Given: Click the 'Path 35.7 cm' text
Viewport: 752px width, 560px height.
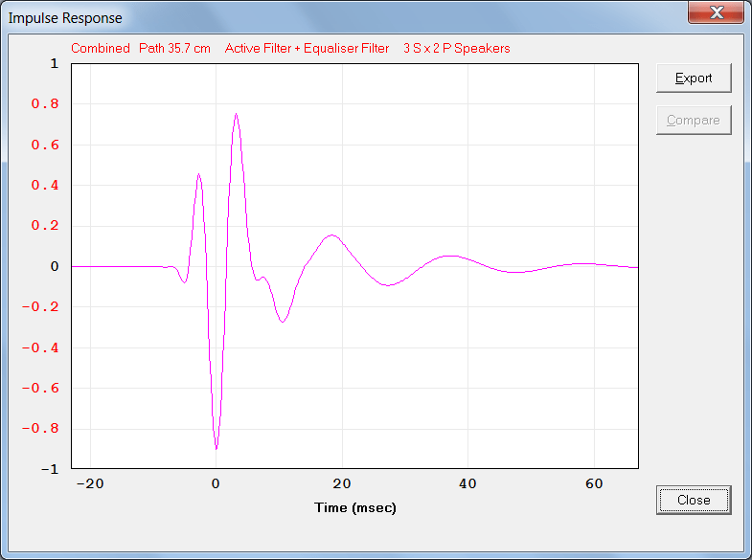Looking at the screenshot, I should coord(174,49).
